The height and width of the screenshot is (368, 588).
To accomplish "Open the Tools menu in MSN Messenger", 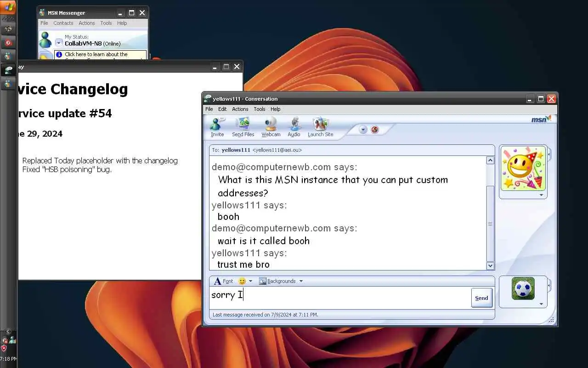I will click(106, 23).
